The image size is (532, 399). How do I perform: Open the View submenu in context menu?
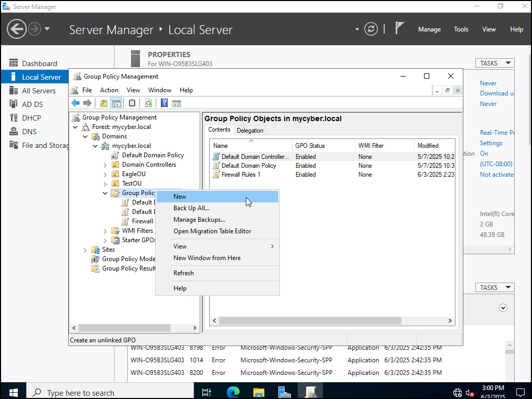pyautogui.click(x=218, y=246)
